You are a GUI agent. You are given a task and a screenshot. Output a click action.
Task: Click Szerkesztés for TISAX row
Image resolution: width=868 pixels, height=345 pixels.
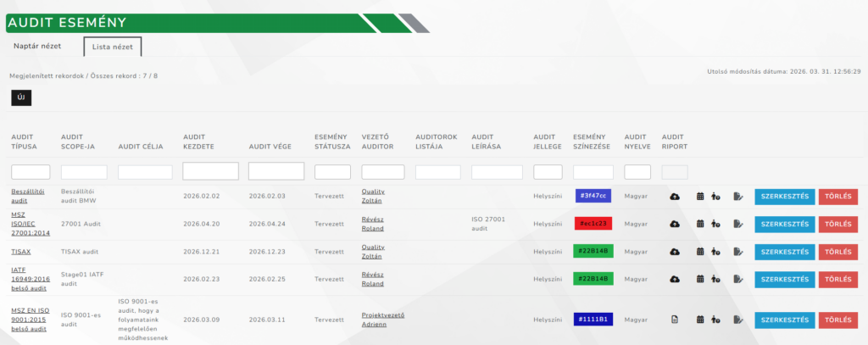pos(784,252)
